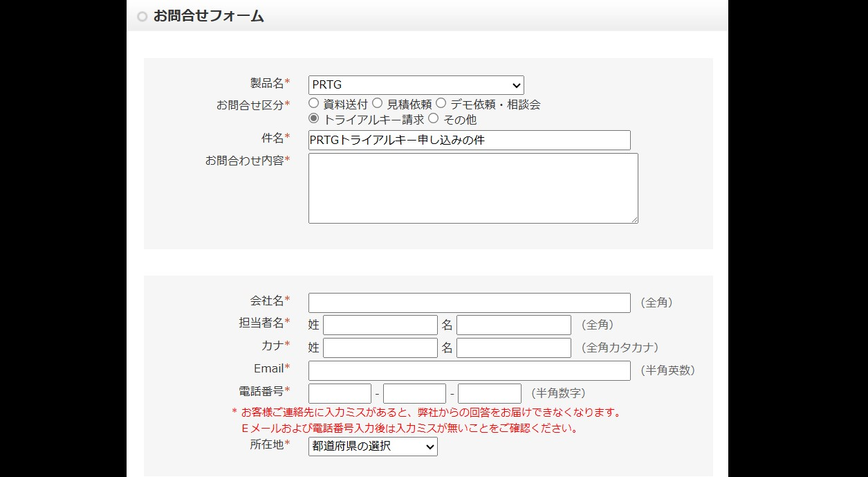Click the Email input field

point(470,370)
